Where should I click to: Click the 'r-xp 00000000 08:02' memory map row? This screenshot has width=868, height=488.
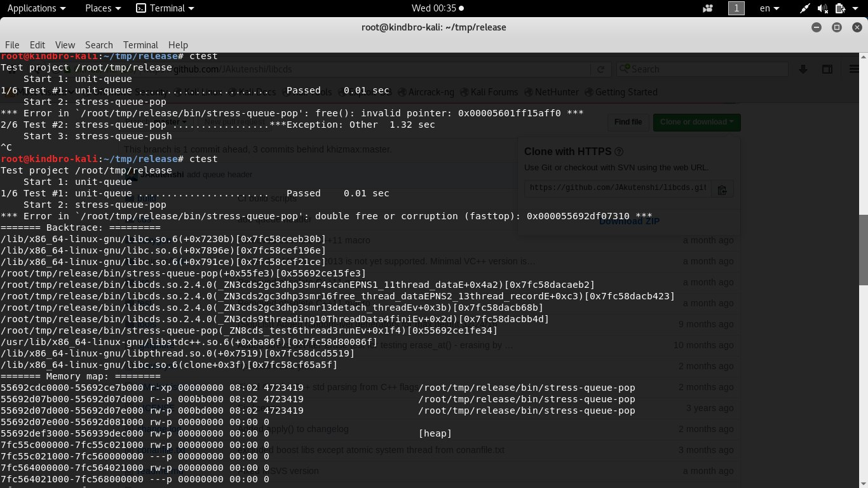click(318, 388)
